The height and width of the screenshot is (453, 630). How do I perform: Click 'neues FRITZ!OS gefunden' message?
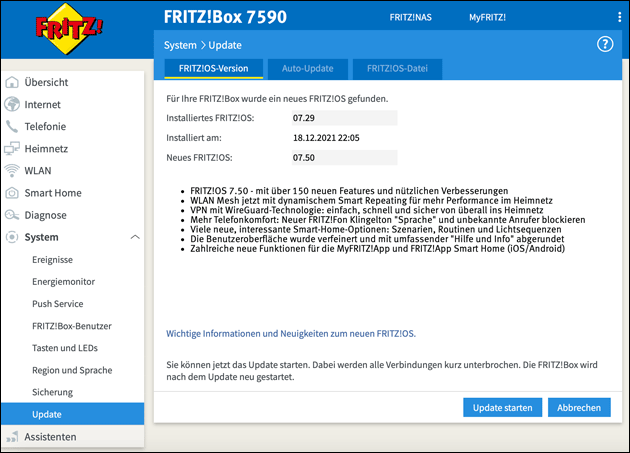point(277,98)
